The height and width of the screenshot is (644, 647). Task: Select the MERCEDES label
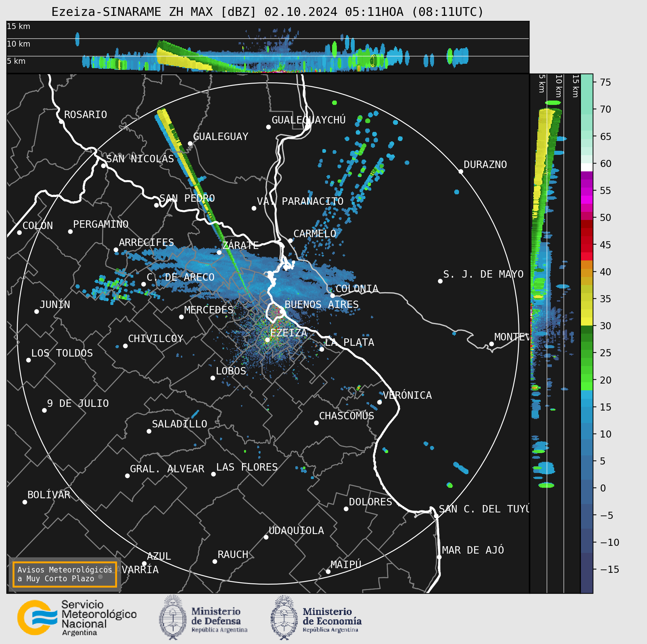[209, 310]
